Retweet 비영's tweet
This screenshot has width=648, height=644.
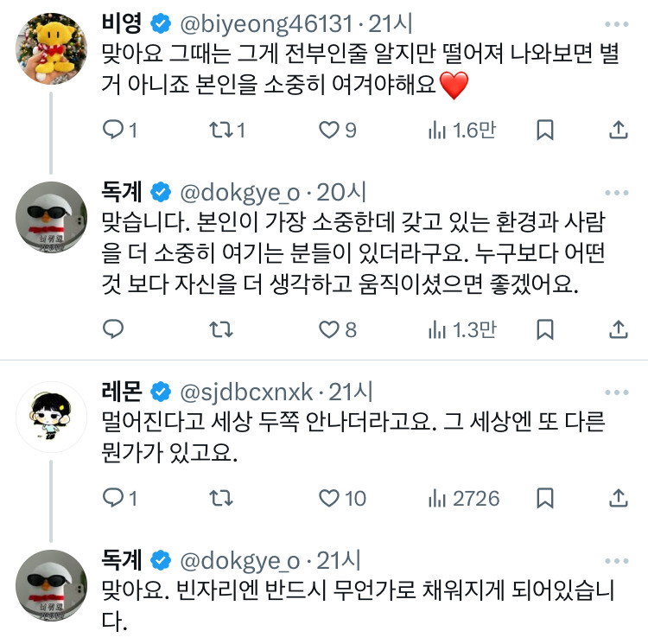pyautogui.click(x=222, y=131)
